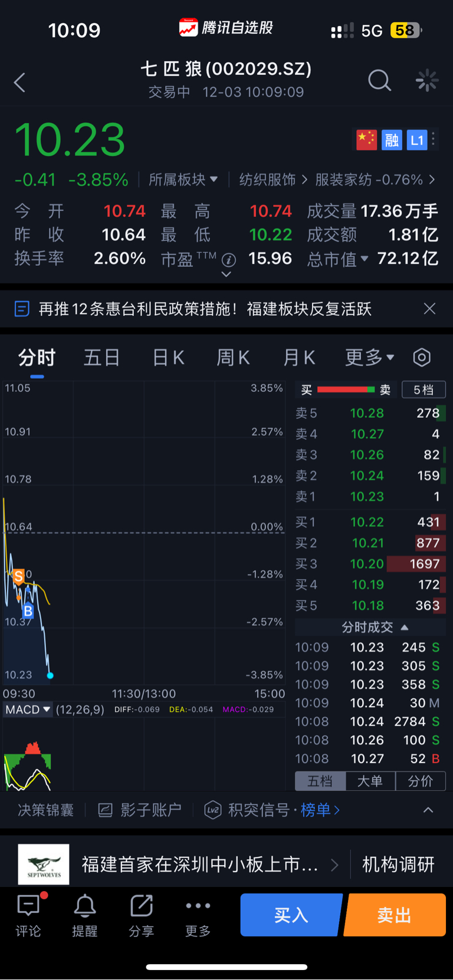
Task: Open the 更多 chart period dropdown
Action: (370, 357)
